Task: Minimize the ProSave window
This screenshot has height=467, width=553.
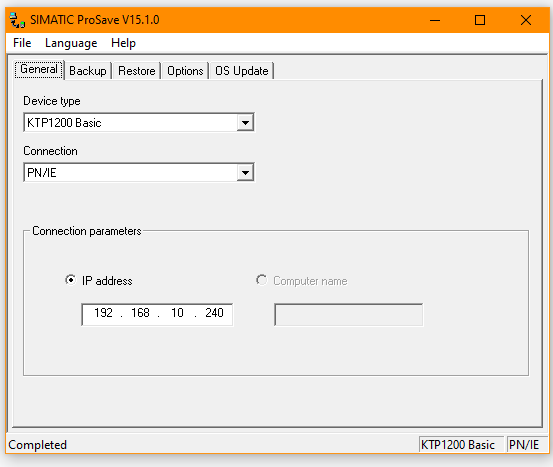Action: pyautogui.click(x=435, y=20)
